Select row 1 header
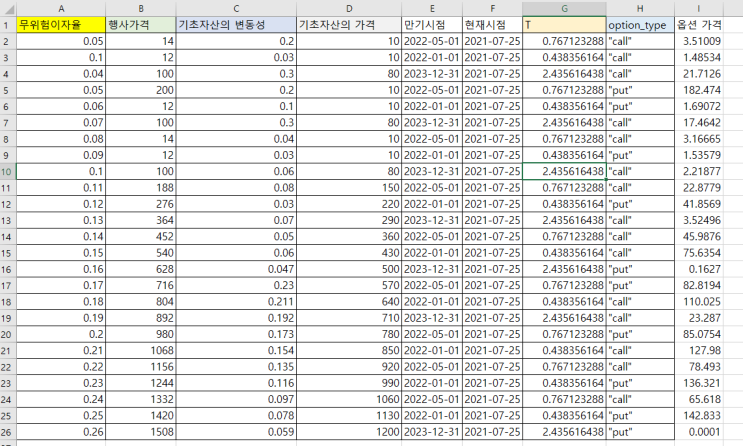 coord(8,25)
